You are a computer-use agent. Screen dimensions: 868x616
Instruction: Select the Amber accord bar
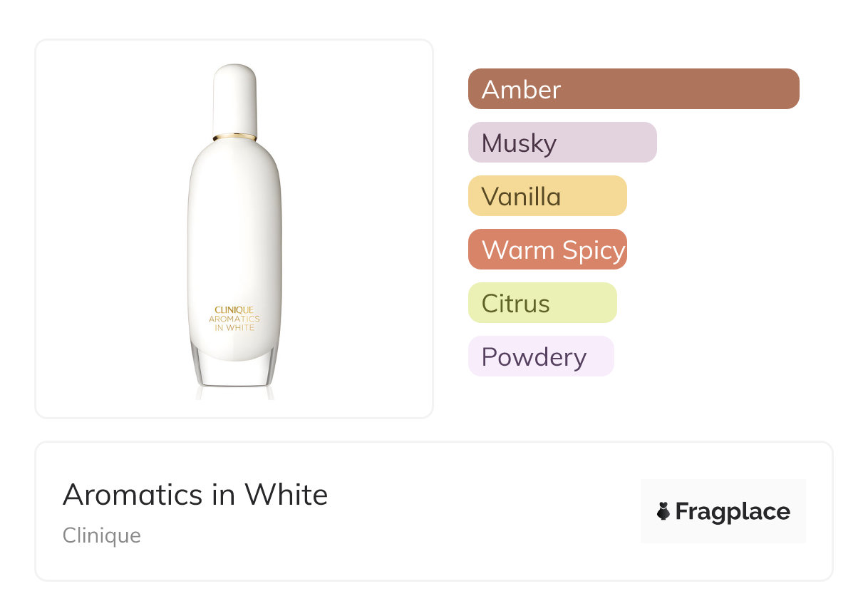tap(634, 89)
